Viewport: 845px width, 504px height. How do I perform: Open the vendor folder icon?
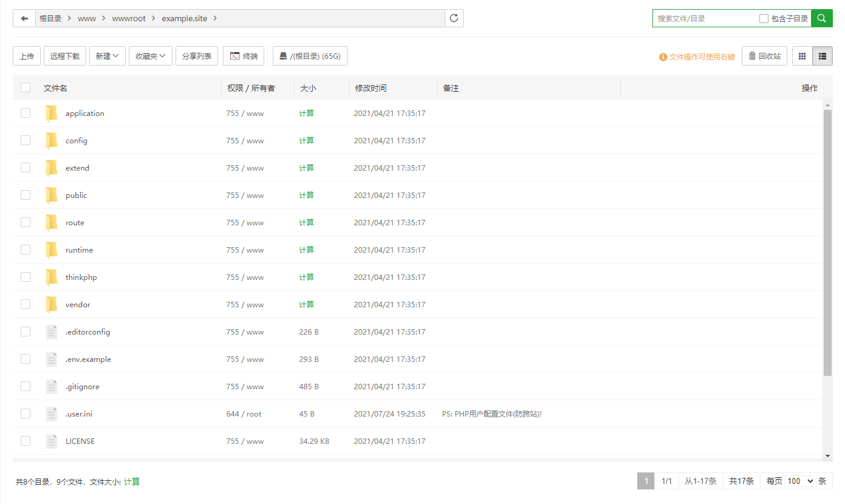pyautogui.click(x=52, y=304)
